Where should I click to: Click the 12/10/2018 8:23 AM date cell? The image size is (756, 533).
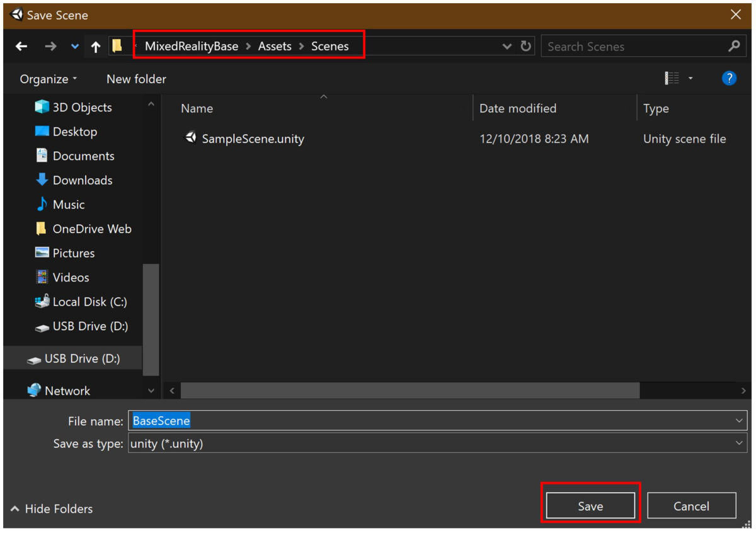[534, 139]
